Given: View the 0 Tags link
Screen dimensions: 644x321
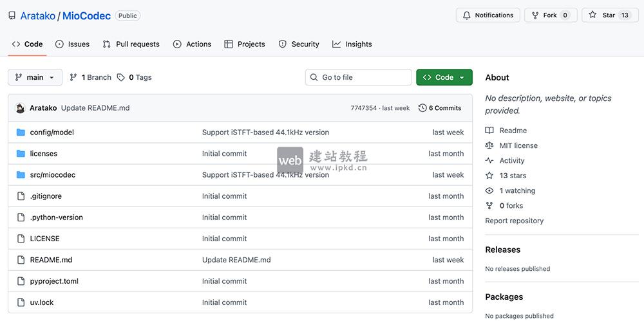Looking at the screenshot, I should pyautogui.click(x=135, y=77).
